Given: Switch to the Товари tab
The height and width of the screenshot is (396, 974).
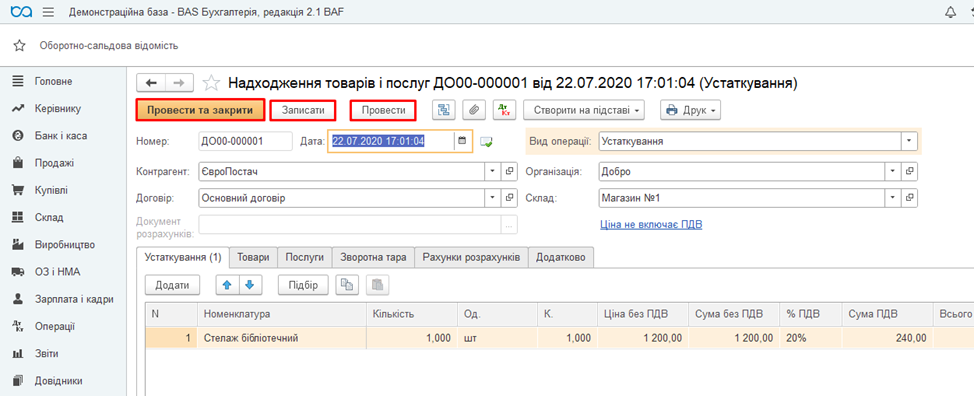Looking at the screenshot, I should [253, 258].
